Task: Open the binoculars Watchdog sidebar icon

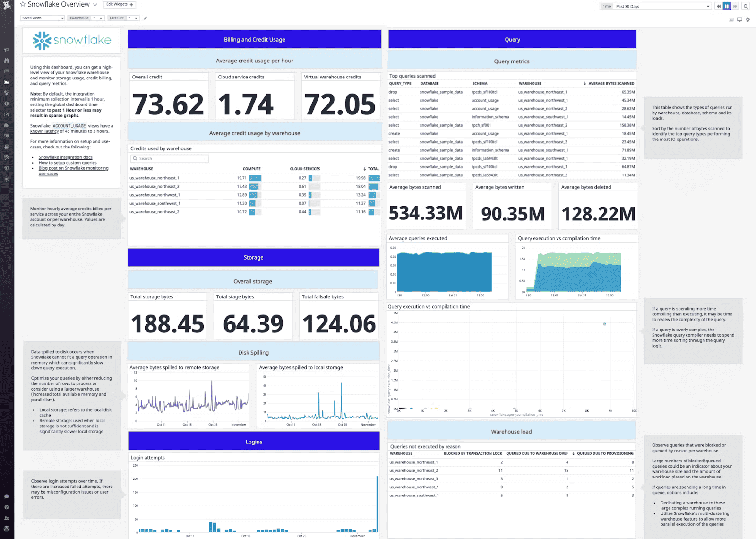Action: pos(7,61)
